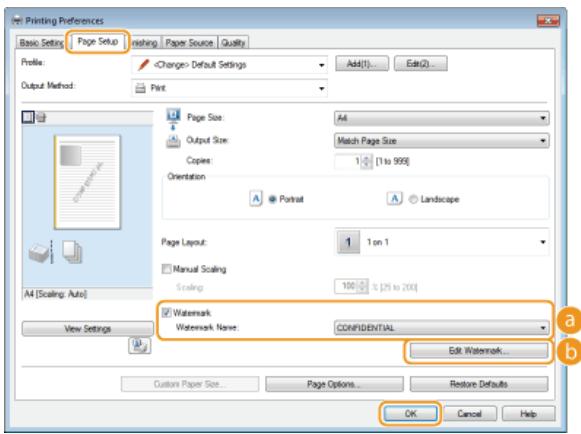This screenshot has width=581, height=434.
Task: Close the Printing Preferences window
Action: (548, 21)
